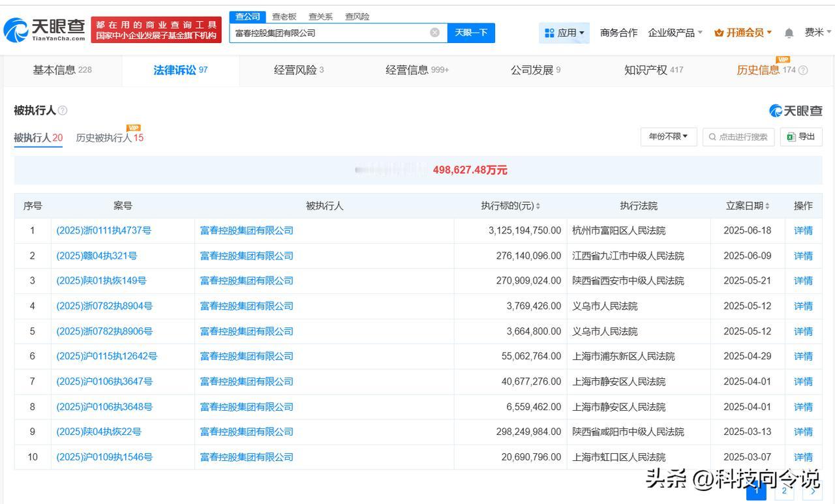Open 详情 for the 2025-06-09 case
The image size is (835, 504).
point(803,256)
